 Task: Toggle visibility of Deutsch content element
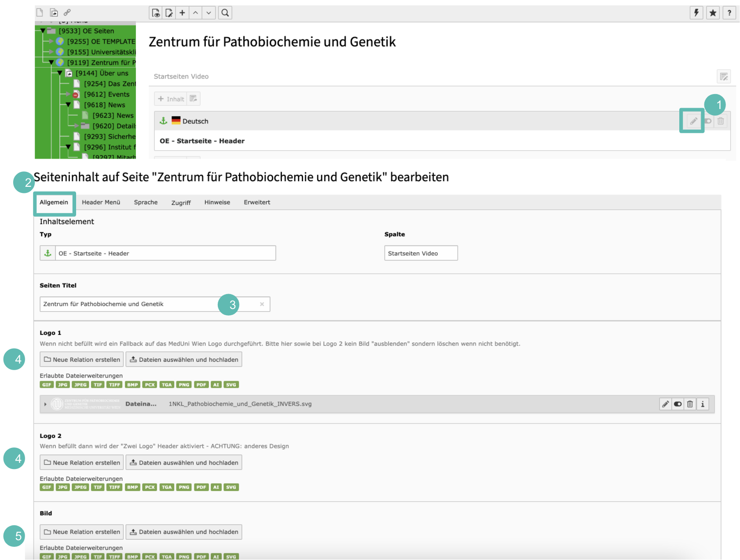point(708,121)
